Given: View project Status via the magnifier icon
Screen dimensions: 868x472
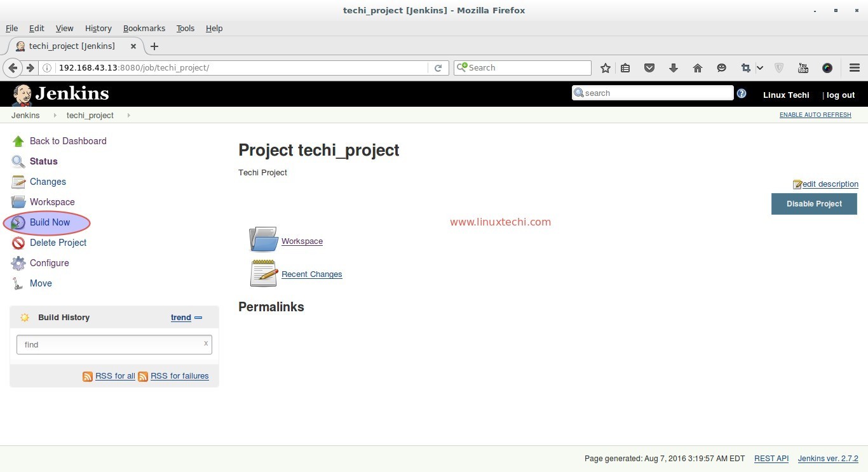Looking at the screenshot, I should [x=18, y=161].
